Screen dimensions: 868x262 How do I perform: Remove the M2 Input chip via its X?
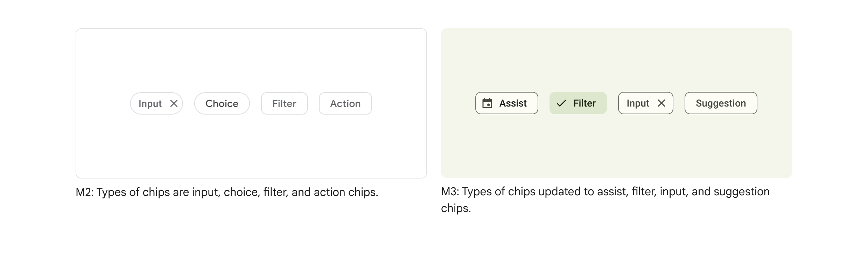click(x=174, y=103)
